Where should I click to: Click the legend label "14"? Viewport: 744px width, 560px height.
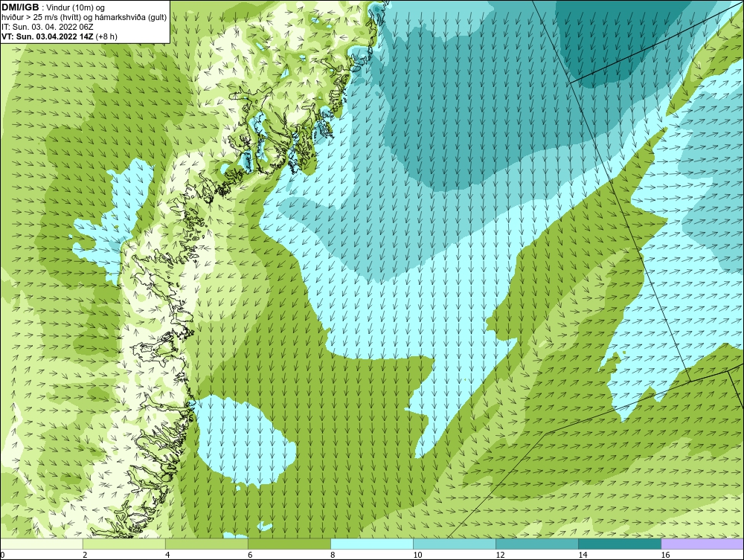pyautogui.click(x=583, y=556)
